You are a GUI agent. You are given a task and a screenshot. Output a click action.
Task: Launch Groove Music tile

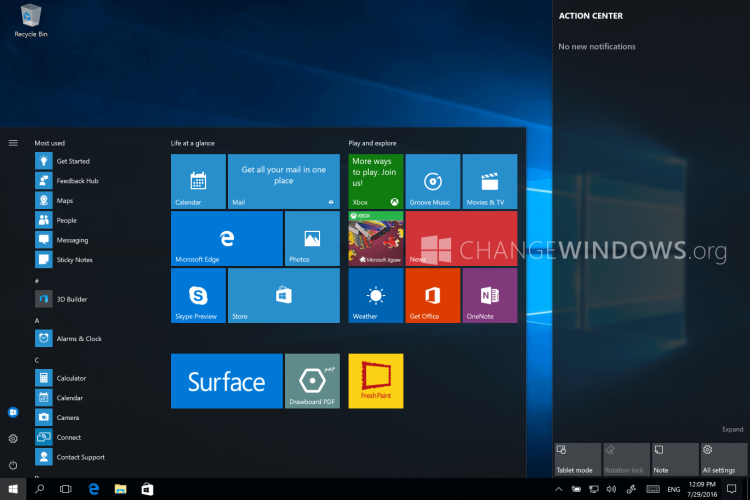[433, 181]
